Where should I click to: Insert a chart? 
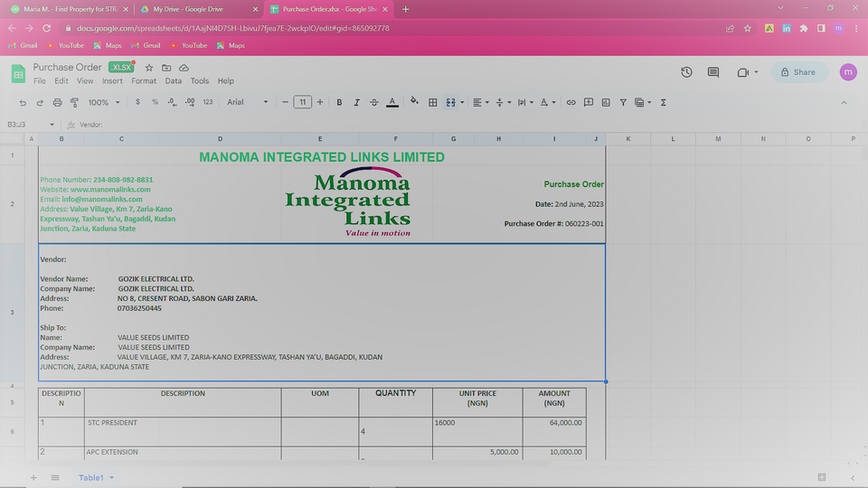click(606, 102)
